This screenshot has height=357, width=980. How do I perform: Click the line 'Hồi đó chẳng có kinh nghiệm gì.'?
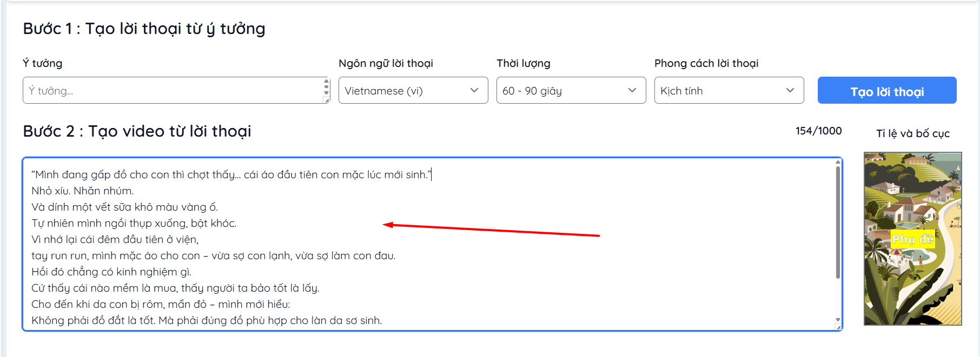111,272
